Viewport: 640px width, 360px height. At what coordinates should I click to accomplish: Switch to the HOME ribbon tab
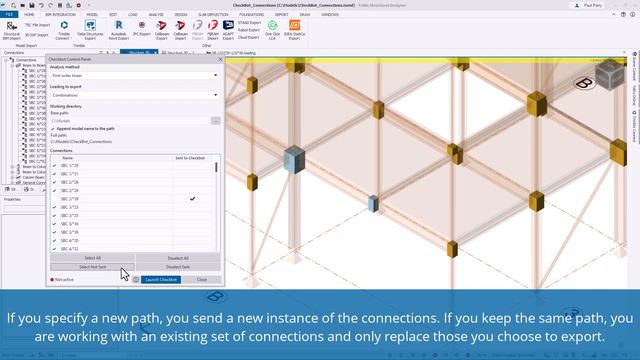[29, 14]
